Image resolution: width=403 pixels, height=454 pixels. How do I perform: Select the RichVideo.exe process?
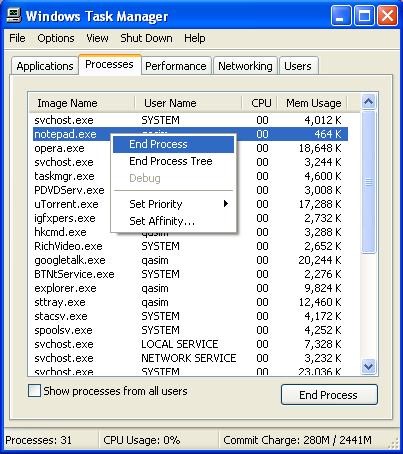pos(190,246)
